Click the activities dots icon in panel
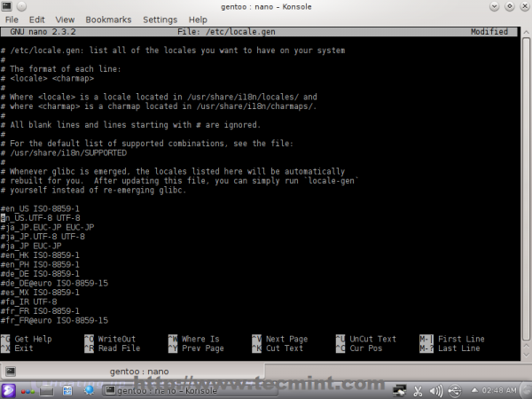Viewport: 532px width, 399px height. tap(27, 392)
